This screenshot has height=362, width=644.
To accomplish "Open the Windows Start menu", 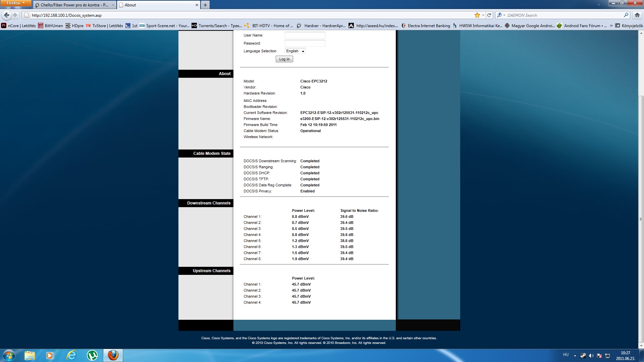I will (9, 355).
